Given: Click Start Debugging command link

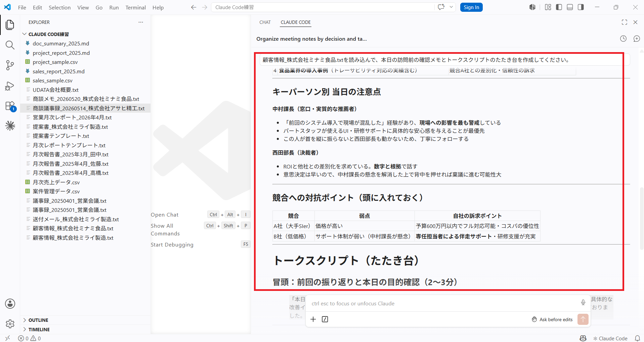Looking at the screenshot, I should tap(172, 245).
